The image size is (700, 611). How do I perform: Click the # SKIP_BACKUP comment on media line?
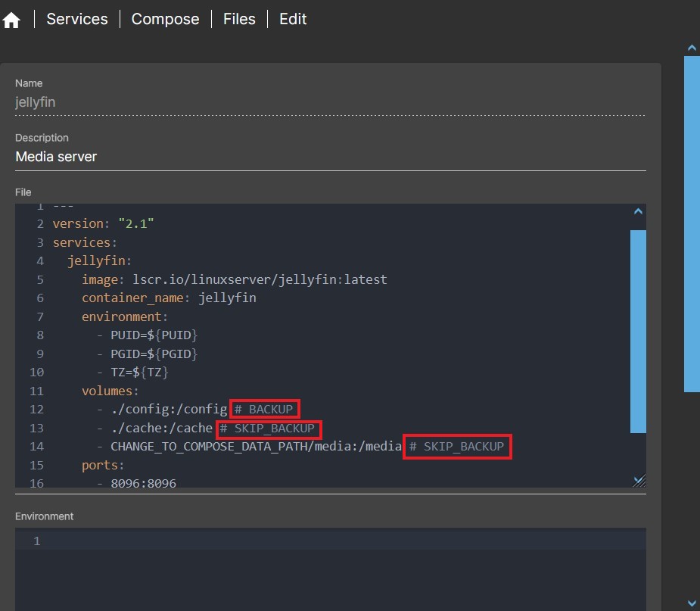(x=457, y=447)
